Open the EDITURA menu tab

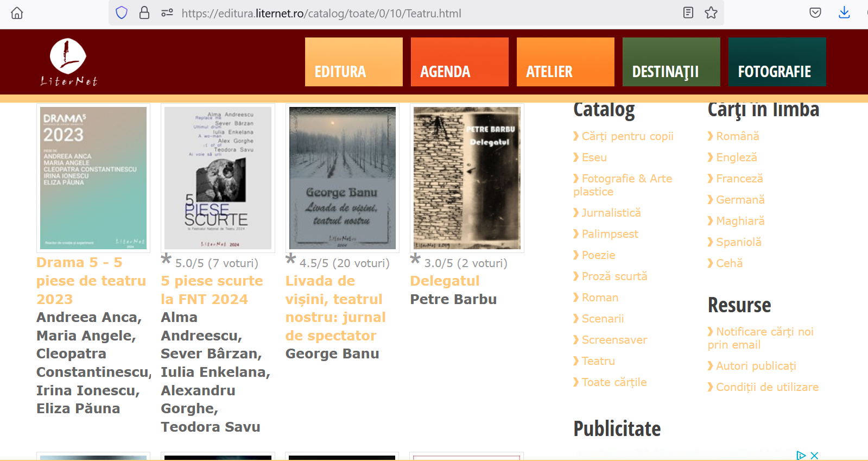point(353,62)
